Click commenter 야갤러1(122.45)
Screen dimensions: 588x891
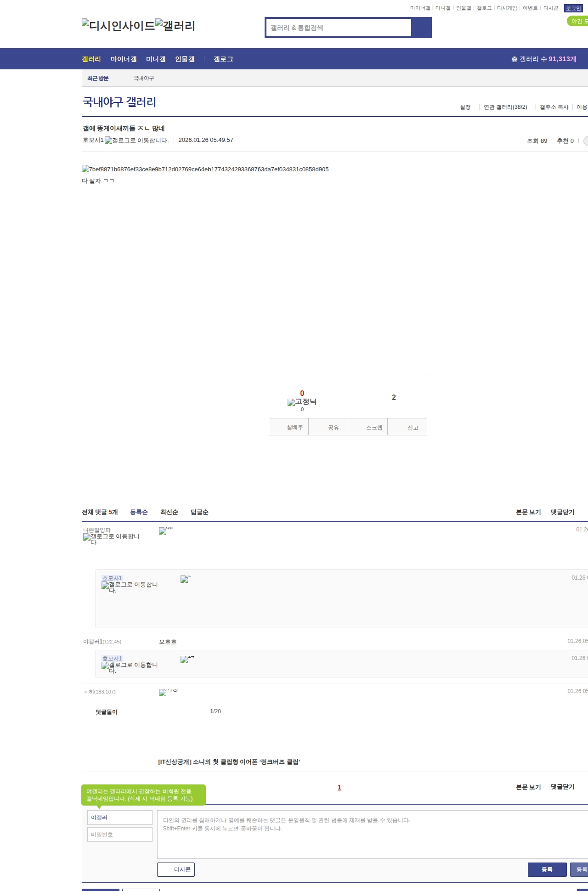point(102,642)
